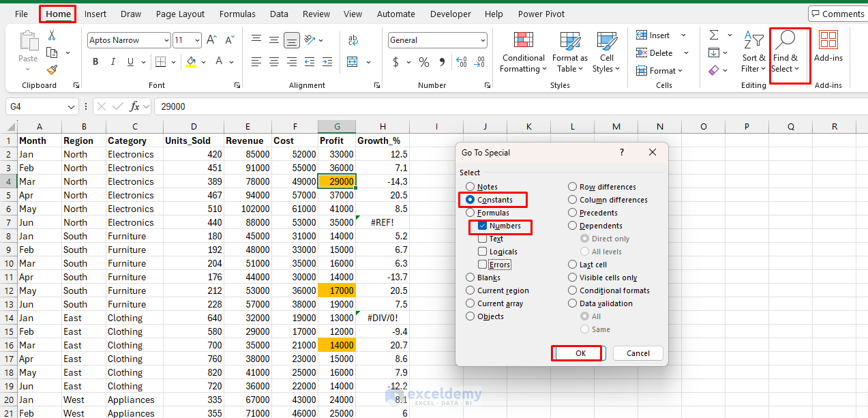The image size is (868, 418).
Task: Open the Data tab
Action: click(x=279, y=14)
